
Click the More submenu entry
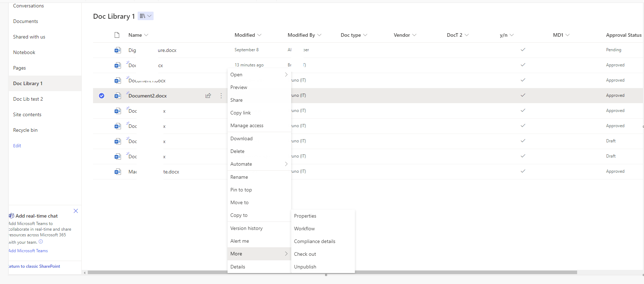tap(259, 254)
